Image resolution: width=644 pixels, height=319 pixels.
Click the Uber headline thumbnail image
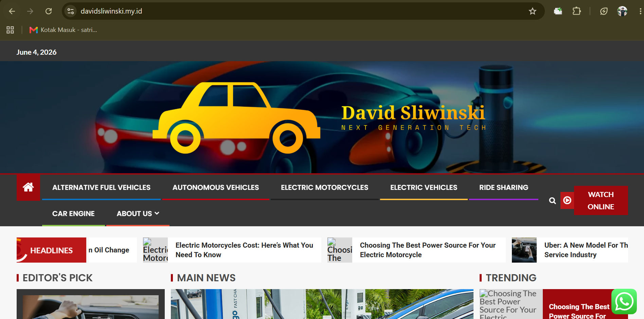pyautogui.click(x=524, y=250)
